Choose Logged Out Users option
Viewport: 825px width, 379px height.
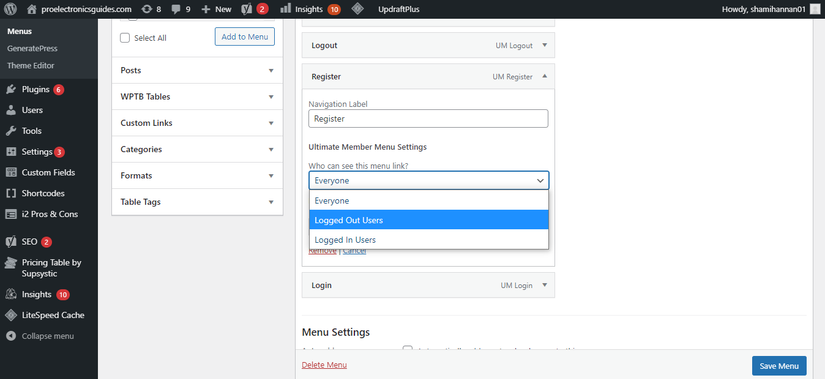(429, 220)
